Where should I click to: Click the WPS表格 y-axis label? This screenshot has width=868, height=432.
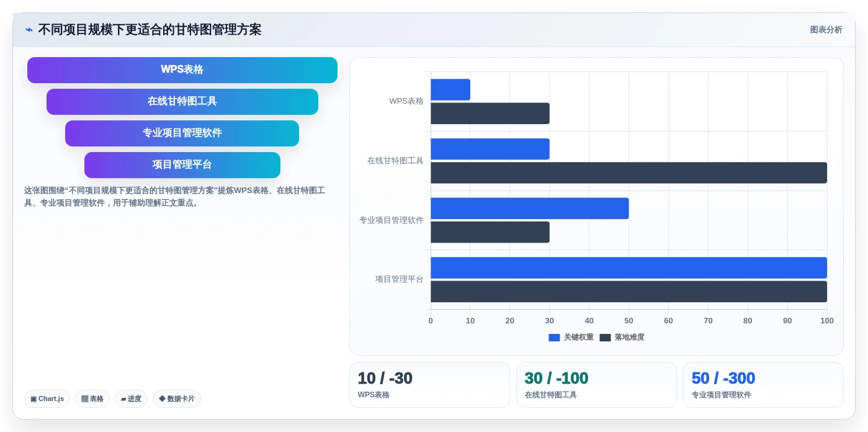pyautogui.click(x=406, y=101)
